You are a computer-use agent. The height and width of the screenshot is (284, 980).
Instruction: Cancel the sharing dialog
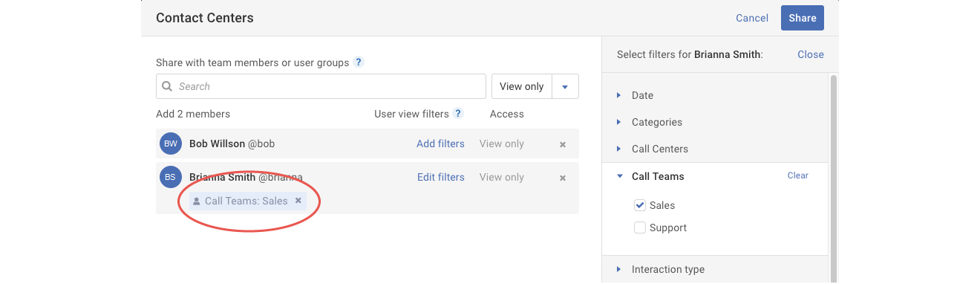[752, 18]
